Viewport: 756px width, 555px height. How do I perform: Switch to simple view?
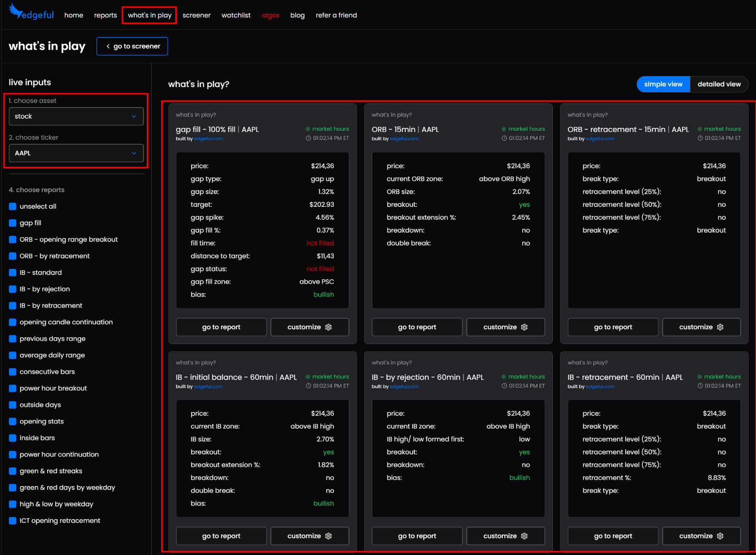pos(663,84)
